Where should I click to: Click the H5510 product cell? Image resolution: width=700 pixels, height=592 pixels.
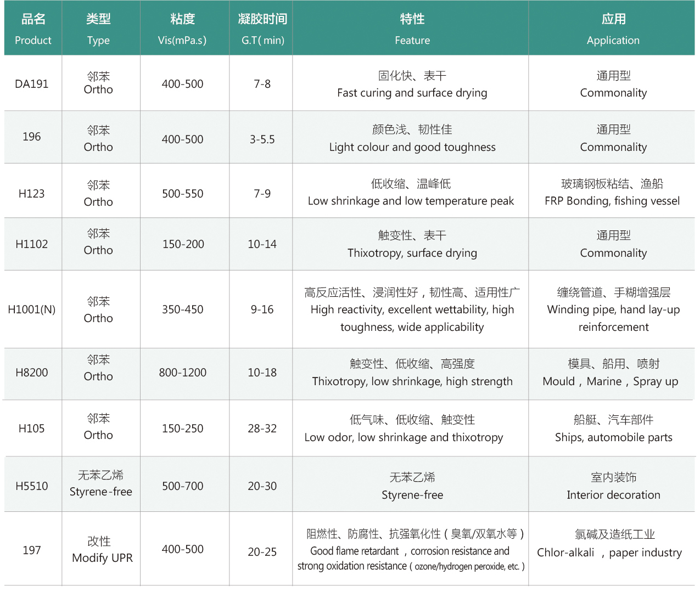pyautogui.click(x=32, y=486)
